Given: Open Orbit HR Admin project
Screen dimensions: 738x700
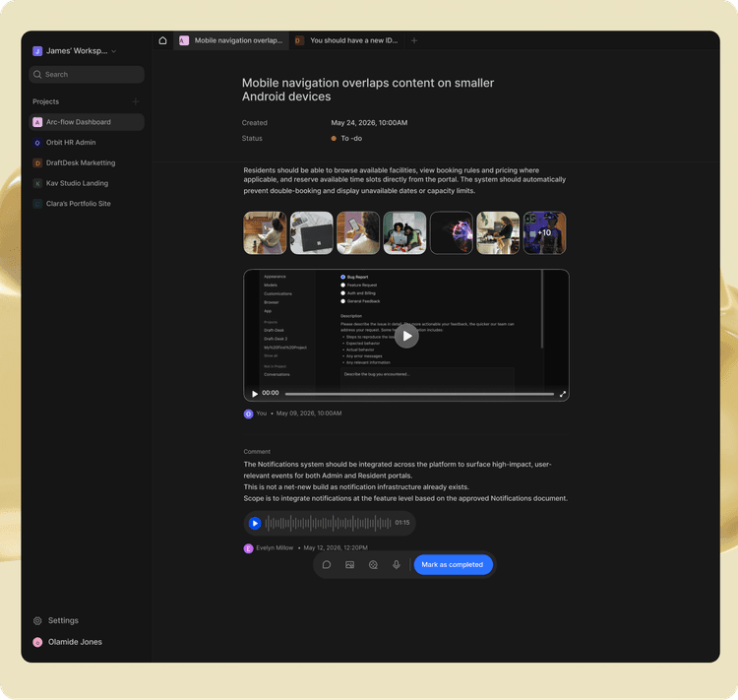Looking at the screenshot, I should point(87,143).
